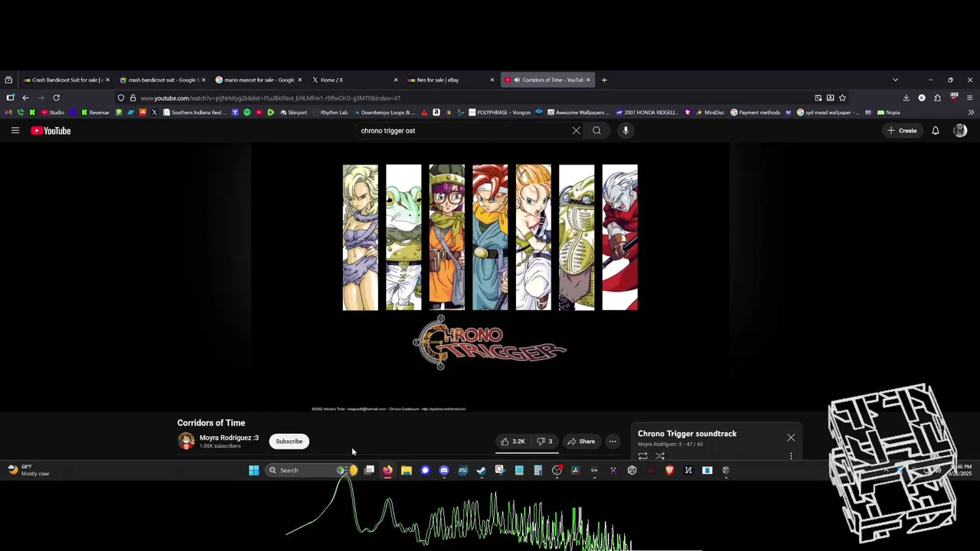Open the video's more actions menu

pos(612,442)
